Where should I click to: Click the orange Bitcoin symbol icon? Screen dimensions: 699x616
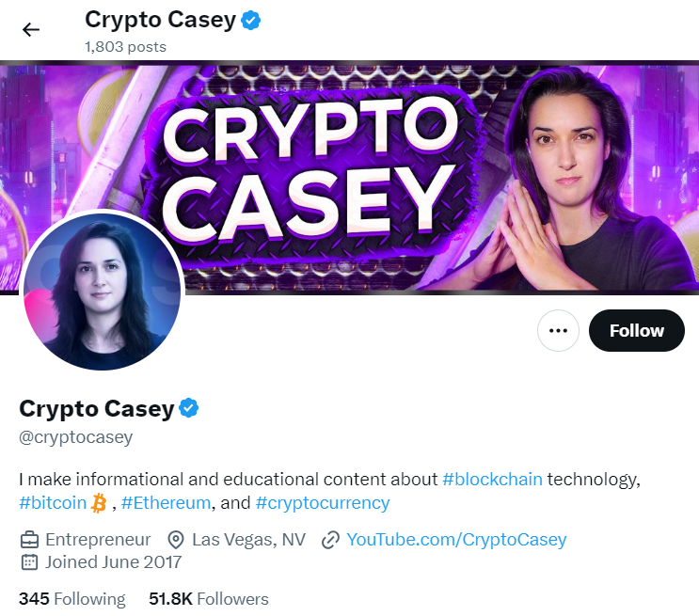99,503
